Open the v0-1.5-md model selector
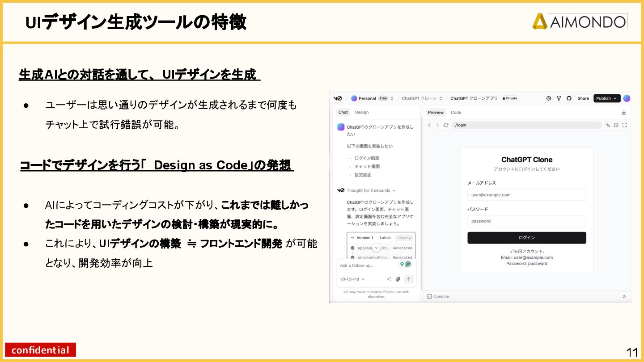 tap(352, 279)
